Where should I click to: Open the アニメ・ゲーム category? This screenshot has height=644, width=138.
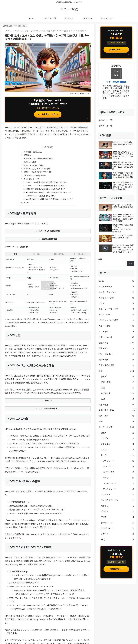[x=116, y=286]
